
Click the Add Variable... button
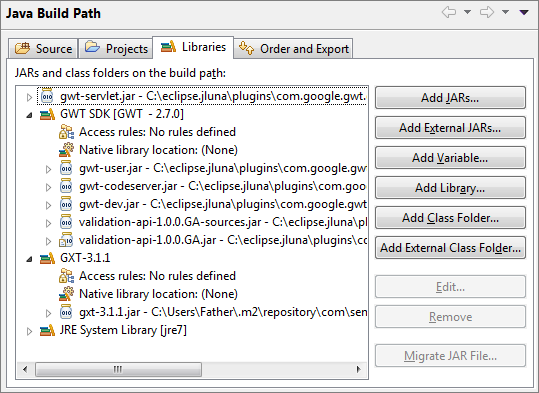point(450,157)
